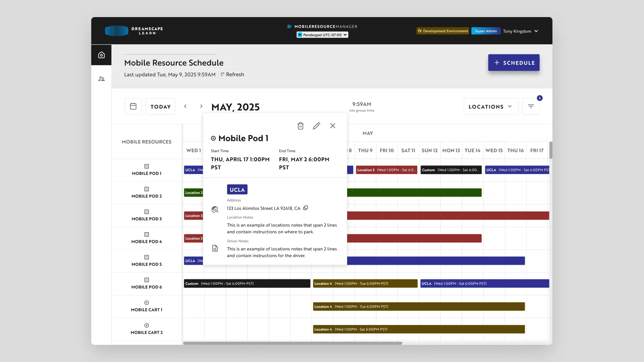644x362 pixels.
Task: Select UCLA event on Mobile Pod 6 row
Action: [484, 284]
